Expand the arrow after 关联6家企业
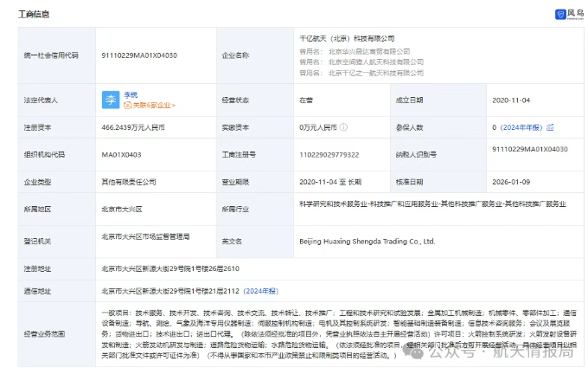 [174, 106]
